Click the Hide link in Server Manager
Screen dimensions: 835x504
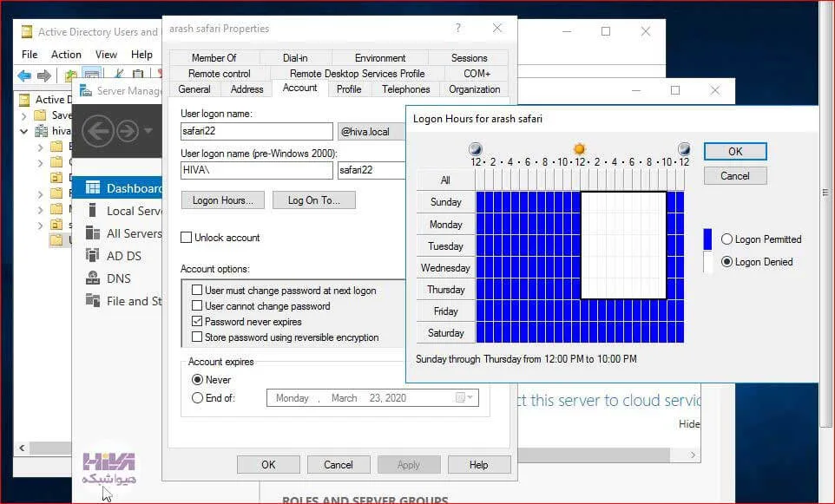(x=689, y=423)
